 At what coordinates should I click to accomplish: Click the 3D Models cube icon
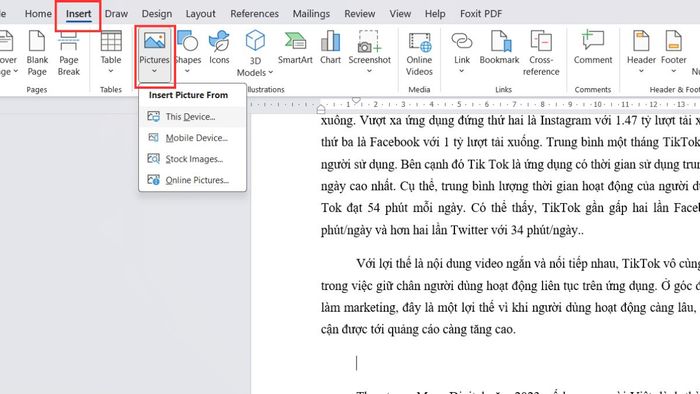point(255,41)
